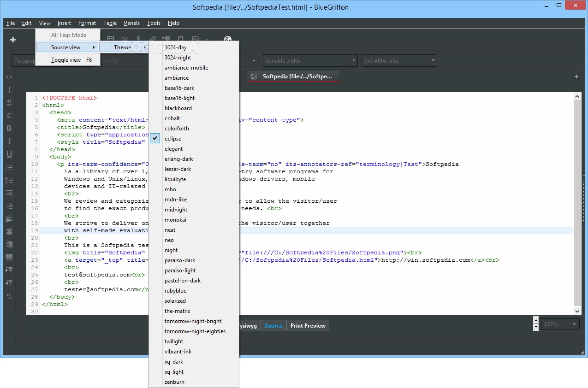Screen dimensions: 588x388
Task: Expand the Theme submenu
Action: pos(124,47)
